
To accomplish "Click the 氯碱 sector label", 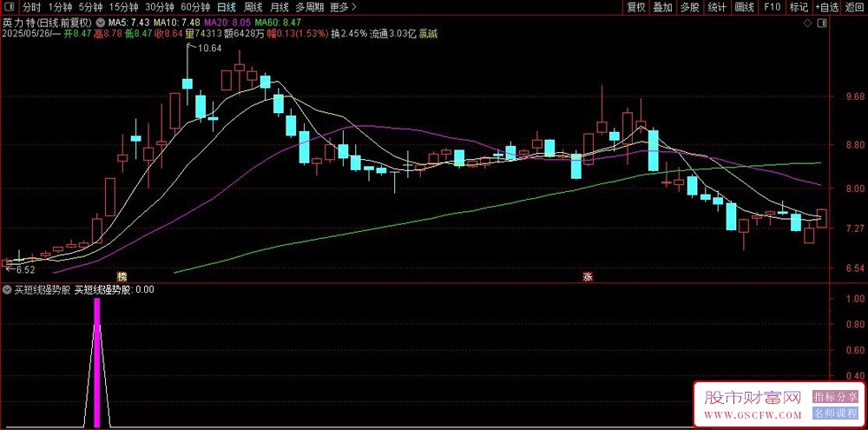I will tap(428, 34).
